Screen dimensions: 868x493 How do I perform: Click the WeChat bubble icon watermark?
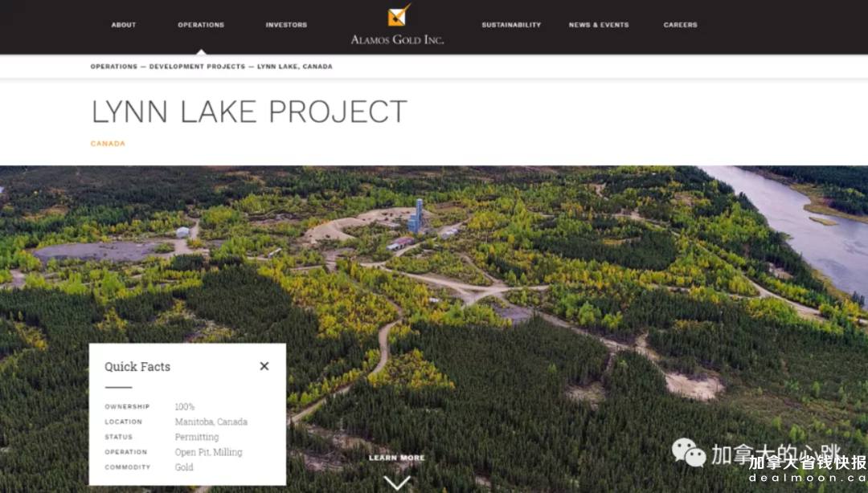(688, 453)
